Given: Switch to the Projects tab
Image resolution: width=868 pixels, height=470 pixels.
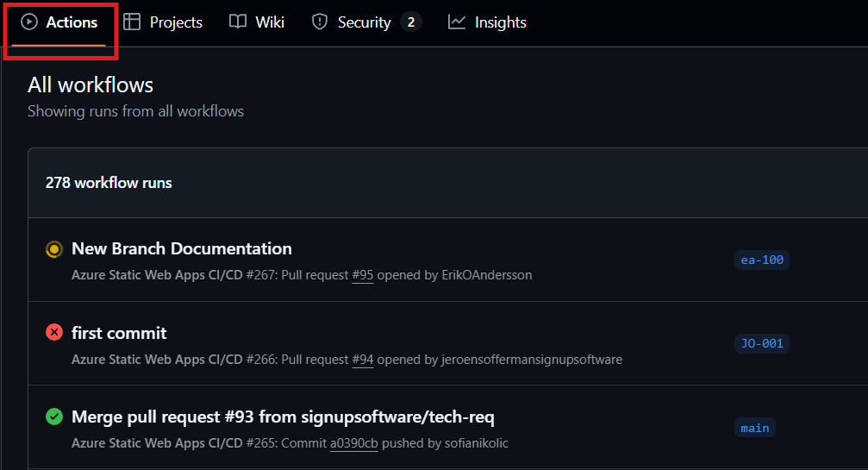Looking at the screenshot, I should point(176,22).
